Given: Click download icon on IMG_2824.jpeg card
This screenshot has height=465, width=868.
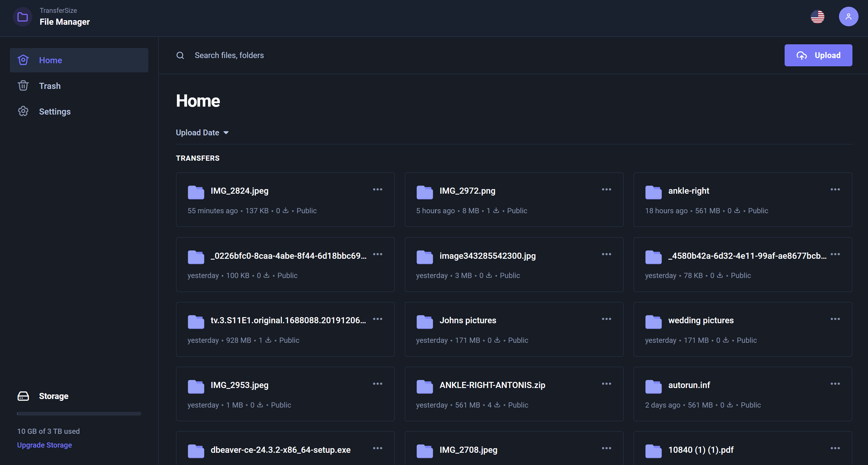Looking at the screenshot, I should point(285,210).
